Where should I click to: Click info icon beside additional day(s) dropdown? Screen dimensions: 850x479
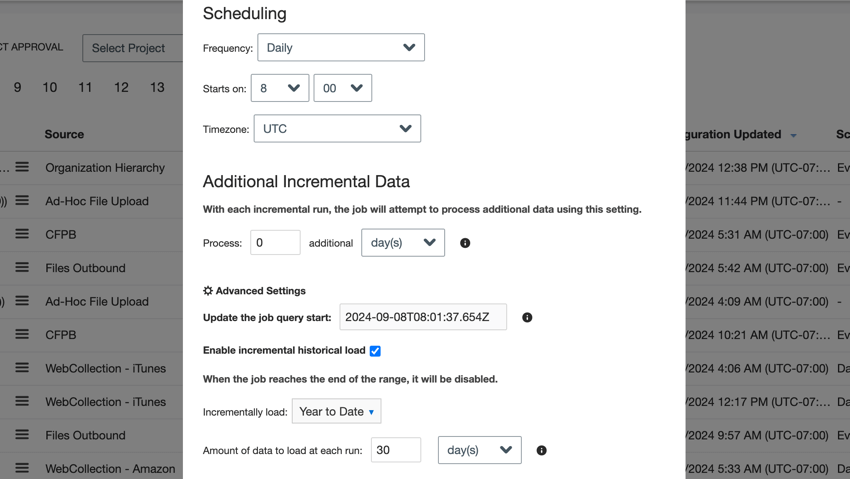(465, 243)
